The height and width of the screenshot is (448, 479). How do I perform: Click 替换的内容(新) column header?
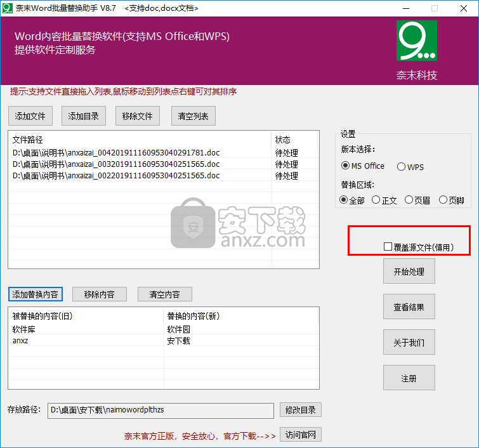click(241, 316)
